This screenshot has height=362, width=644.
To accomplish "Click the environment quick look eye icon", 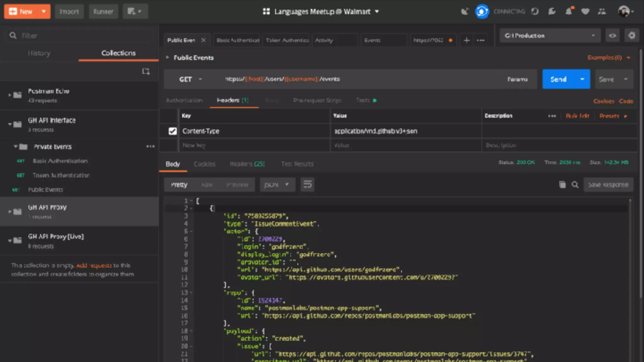I will click(x=612, y=36).
